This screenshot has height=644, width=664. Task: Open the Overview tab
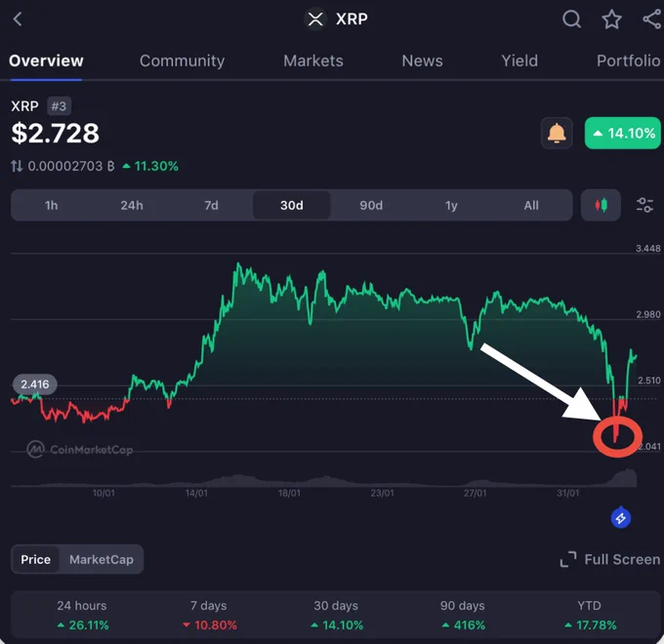pyautogui.click(x=46, y=60)
